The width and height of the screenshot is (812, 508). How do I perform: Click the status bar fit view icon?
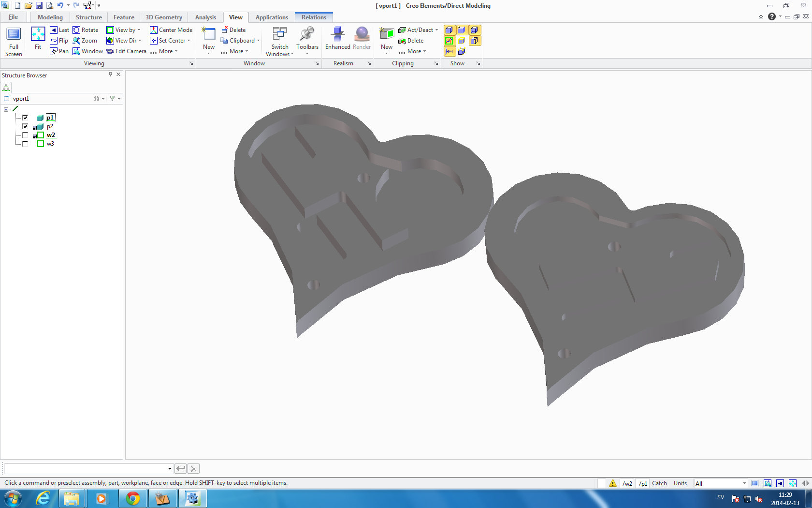[x=793, y=483]
